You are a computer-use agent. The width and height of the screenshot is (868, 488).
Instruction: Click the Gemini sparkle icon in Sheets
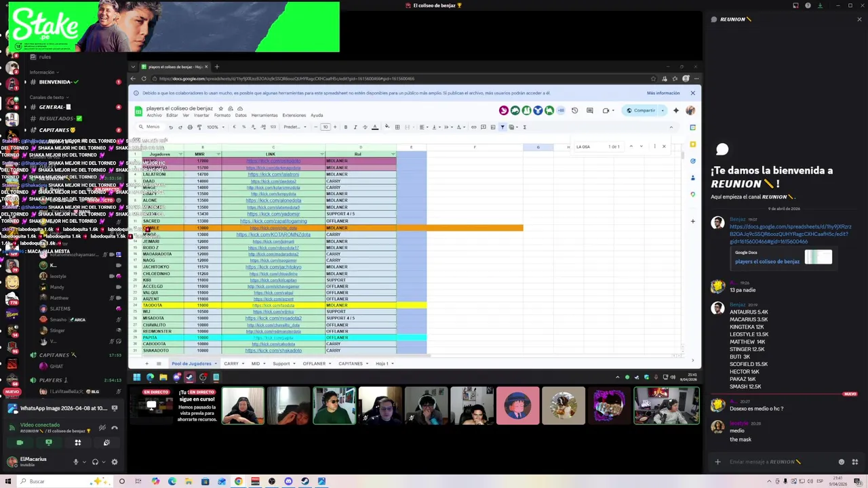tap(675, 110)
